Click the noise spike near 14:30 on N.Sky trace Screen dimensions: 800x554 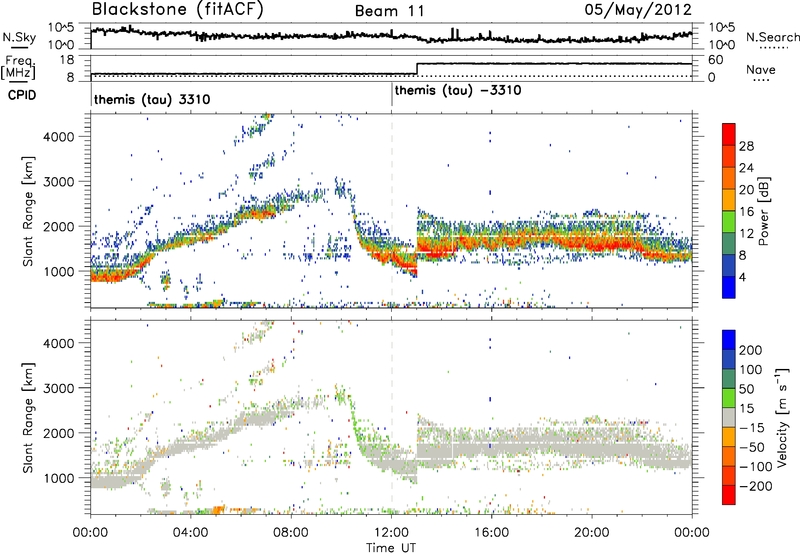[x=455, y=33]
